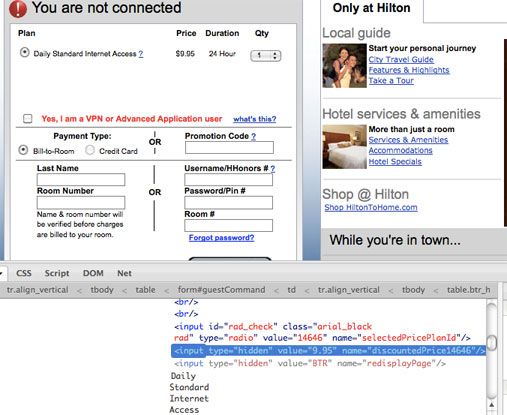Select Daily Standard Internet Access plan radio
Screen dimensions: 507x415
pyautogui.click(x=24, y=53)
